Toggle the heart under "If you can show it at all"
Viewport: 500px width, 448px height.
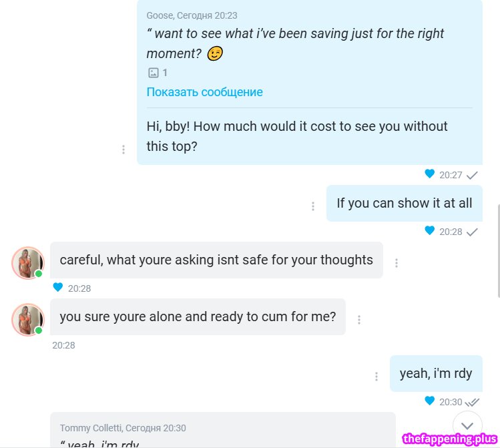point(430,231)
